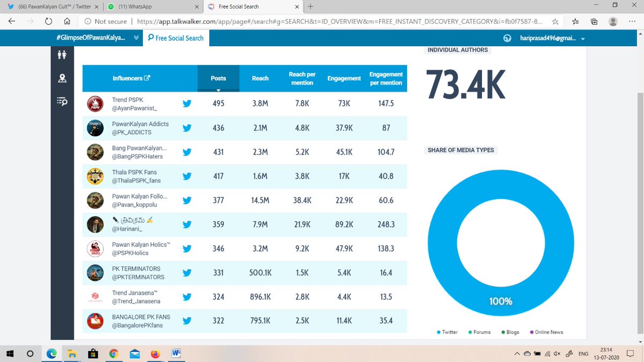The image size is (644, 362).
Task: Sort by Reach per mention column
Action: coord(302,78)
